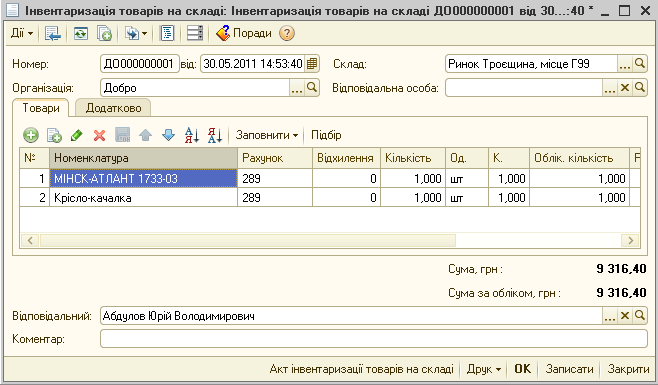This screenshot has width=658, height=385.
Task: Sort rows ascending А-Я
Action: click(192, 135)
